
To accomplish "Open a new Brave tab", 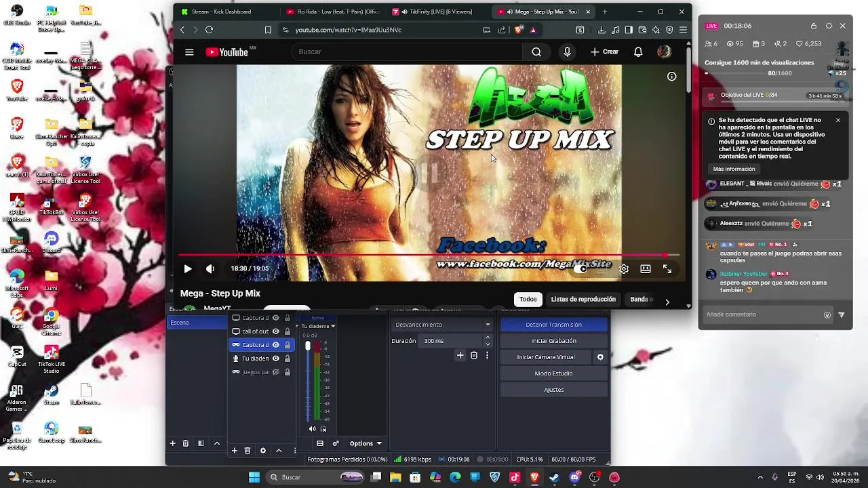I will click(605, 12).
